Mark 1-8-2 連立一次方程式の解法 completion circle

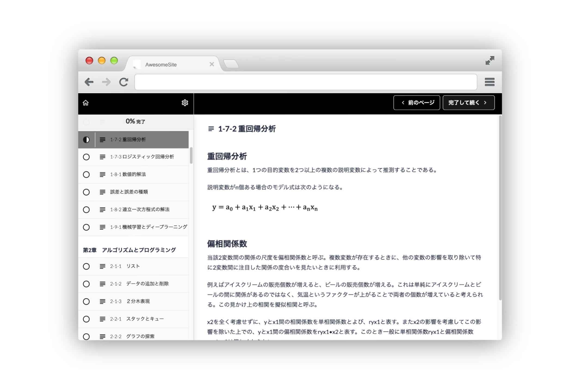[86, 210]
